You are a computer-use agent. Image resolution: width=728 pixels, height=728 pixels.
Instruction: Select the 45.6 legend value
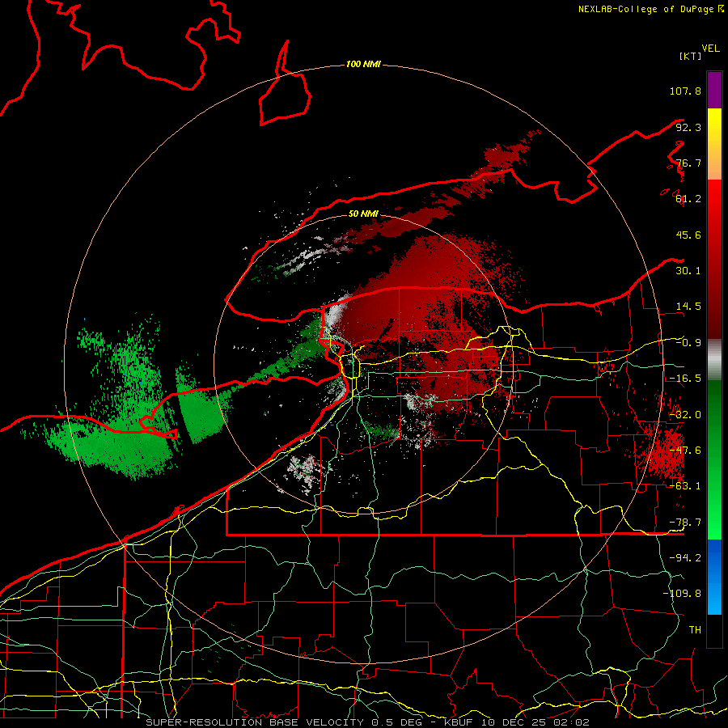coord(688,235)
